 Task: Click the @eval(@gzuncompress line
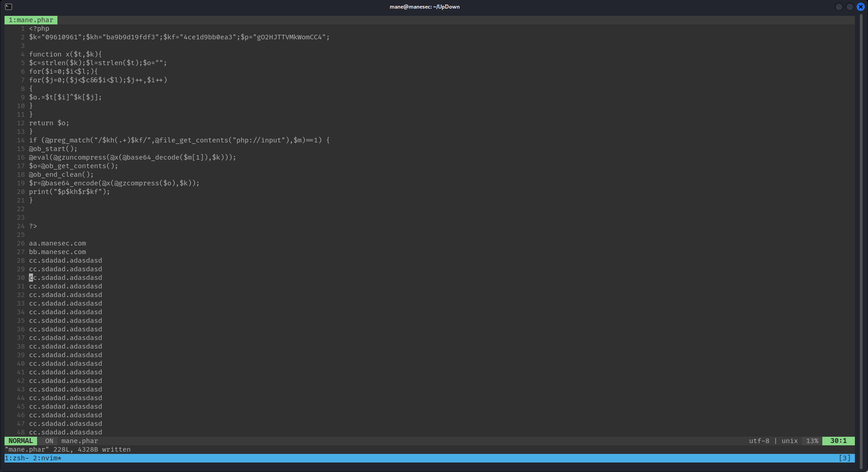click(132, 157)
